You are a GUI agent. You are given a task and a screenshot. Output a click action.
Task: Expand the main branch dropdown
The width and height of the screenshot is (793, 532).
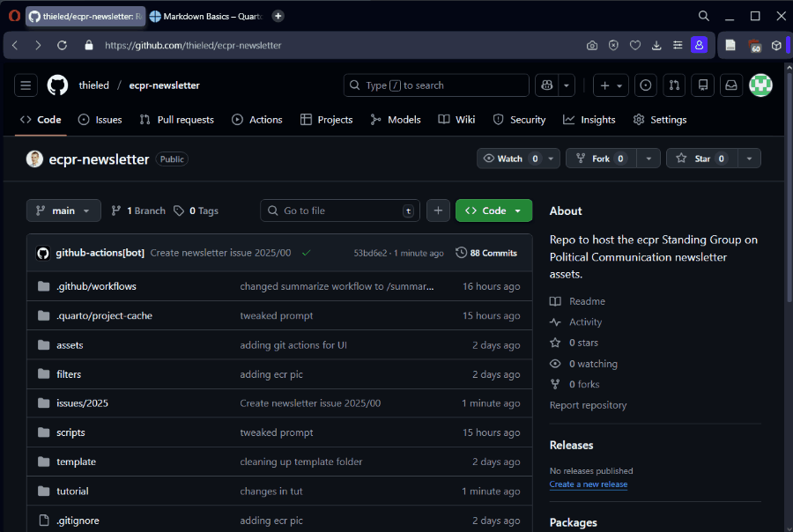coord(63,211)
